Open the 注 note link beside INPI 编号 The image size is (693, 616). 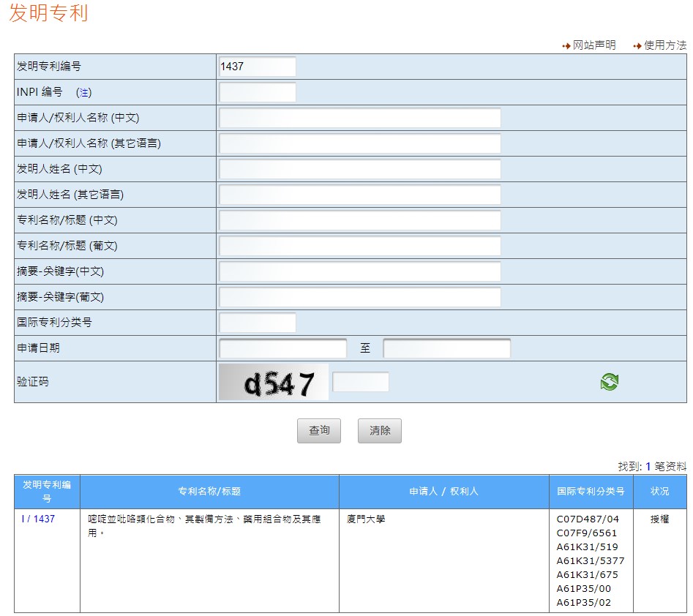click(x=83, y=92)
